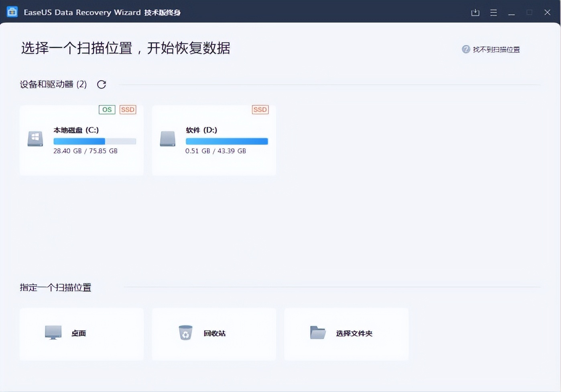561x392 pixels.
Task: Click the 软件 D: drive icon
Action: (x=168, y=139)
